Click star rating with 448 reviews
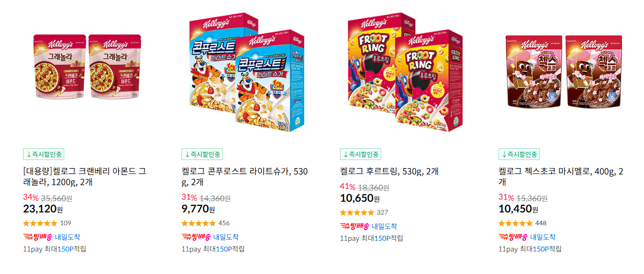The width and height of the screenshot is (644, 274). tap(516, 223)
